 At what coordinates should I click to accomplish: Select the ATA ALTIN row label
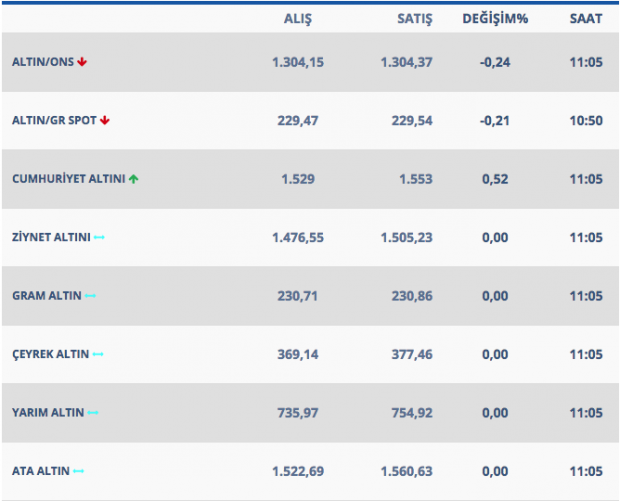(x=40, y=471)
